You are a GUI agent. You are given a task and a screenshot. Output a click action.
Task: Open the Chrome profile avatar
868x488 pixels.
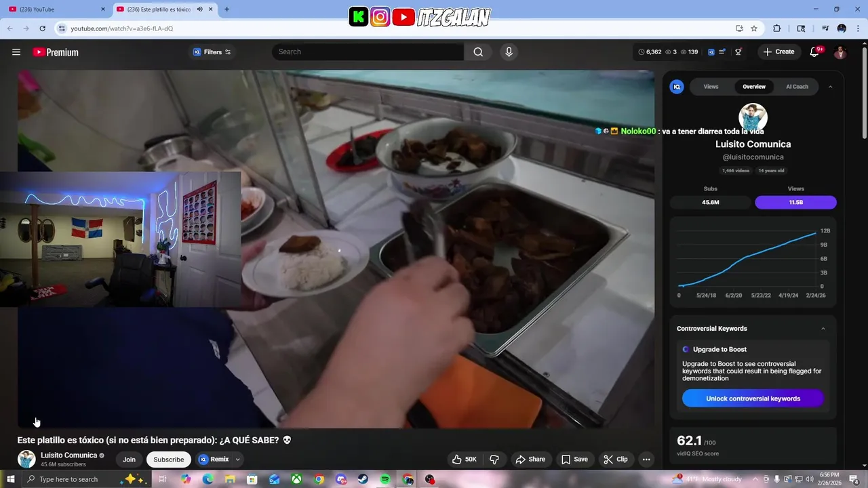842,28
